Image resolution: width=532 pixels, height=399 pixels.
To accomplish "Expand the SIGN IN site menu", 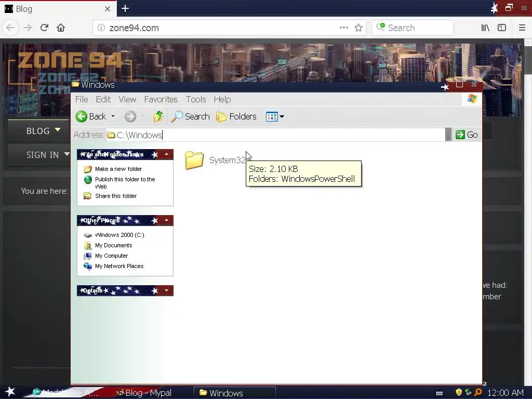I will pyautogui.click(x=47, y=155).
